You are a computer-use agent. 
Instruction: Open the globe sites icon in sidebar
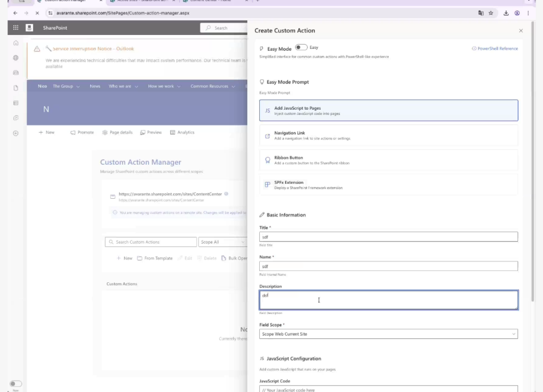point(16,58)
